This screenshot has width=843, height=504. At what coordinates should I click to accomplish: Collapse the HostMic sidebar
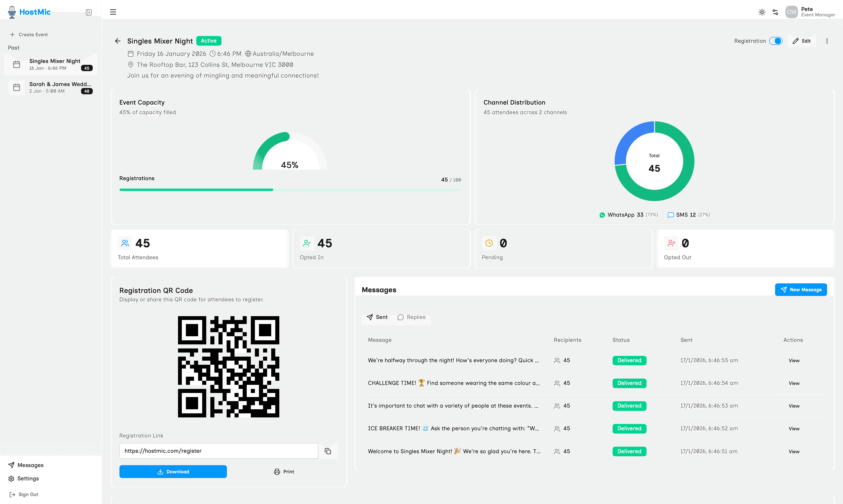(88, 12)
